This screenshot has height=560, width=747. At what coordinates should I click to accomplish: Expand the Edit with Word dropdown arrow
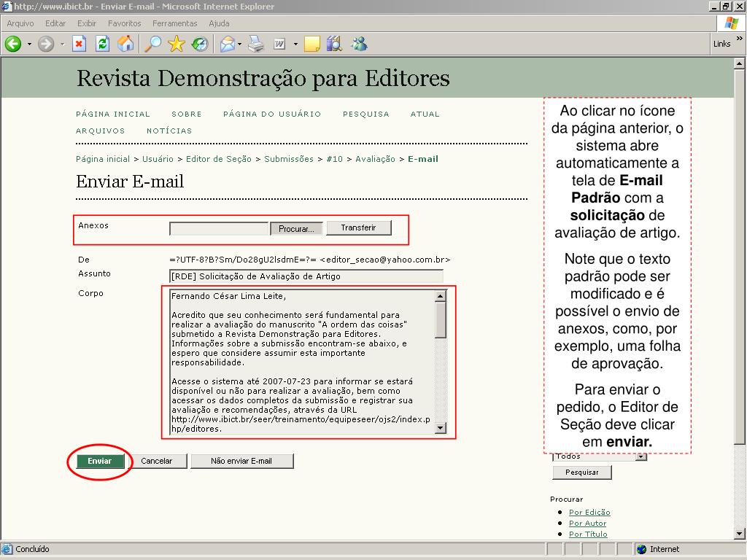[295, 44]
